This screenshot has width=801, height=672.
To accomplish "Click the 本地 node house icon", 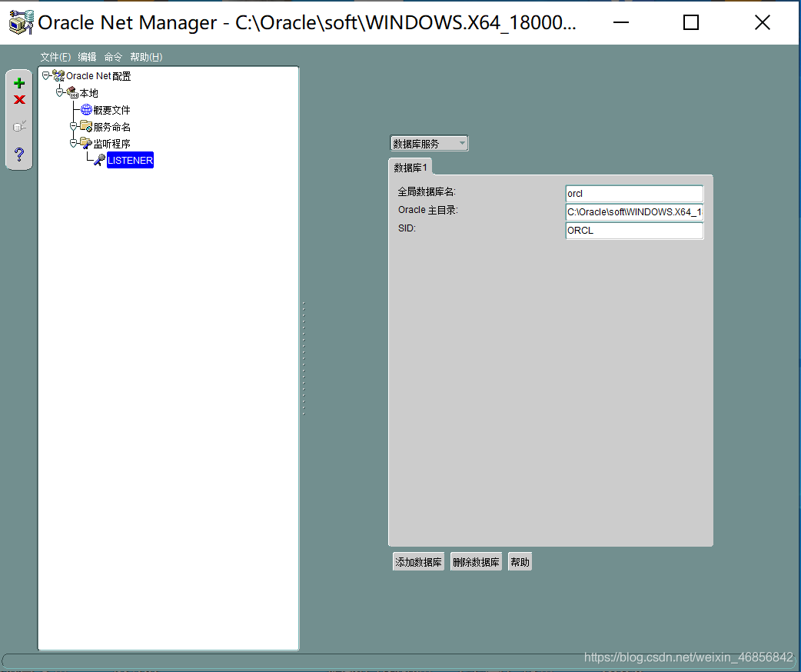I will point(72,92).
